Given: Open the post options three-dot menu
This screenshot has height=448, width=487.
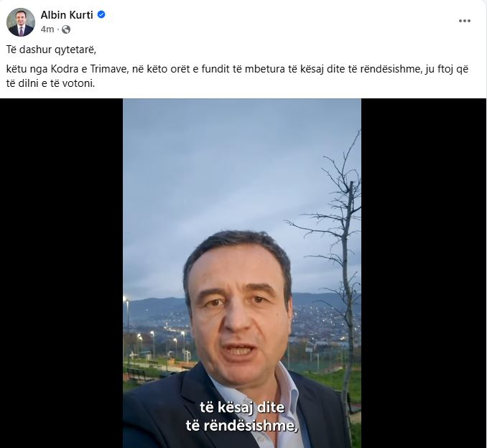Looking at the screenshot, I should (464, 21).
